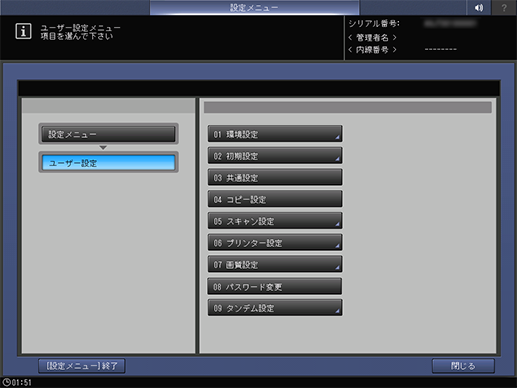Viewport: 517px width, 388px height.
Task: Open help with the question mark icon
Action: pyautogui.click(x=504, y=7)
